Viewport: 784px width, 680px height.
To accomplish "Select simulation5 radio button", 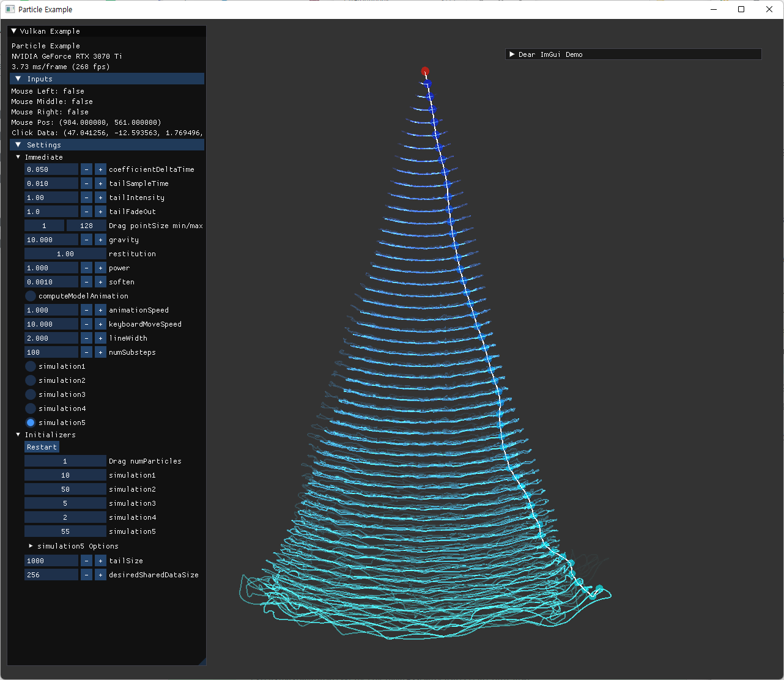I will [x=31, y=423].
